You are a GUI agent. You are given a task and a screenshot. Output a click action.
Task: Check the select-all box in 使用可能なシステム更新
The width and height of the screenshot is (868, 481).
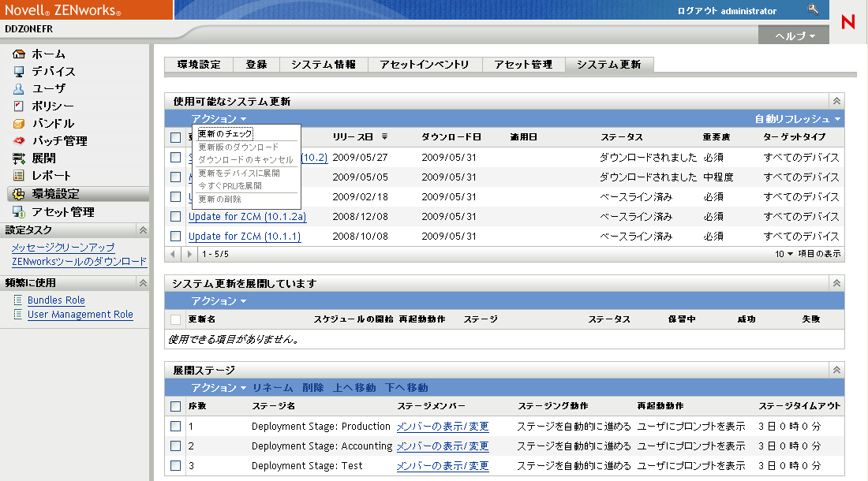click(x=177, y=136)
